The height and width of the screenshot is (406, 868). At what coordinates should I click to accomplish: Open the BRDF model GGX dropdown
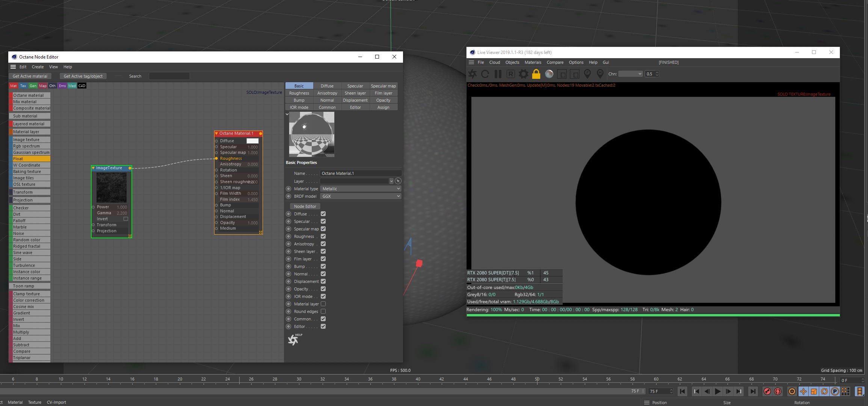[360, 196]
